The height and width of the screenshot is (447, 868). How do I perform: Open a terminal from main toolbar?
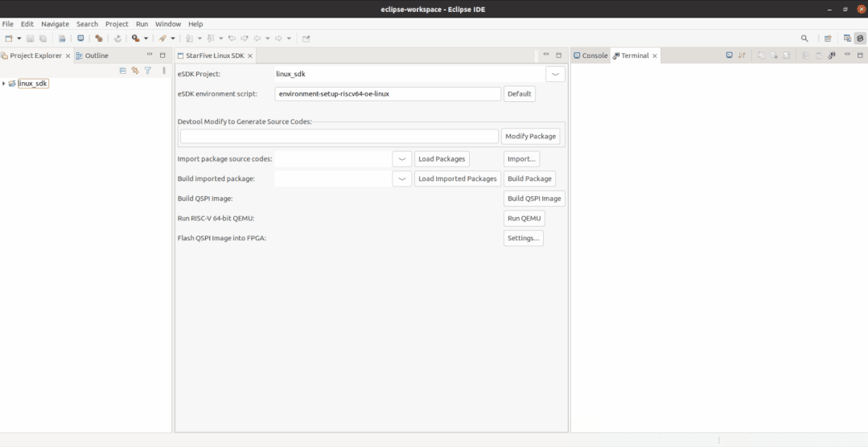click(80, 39)
